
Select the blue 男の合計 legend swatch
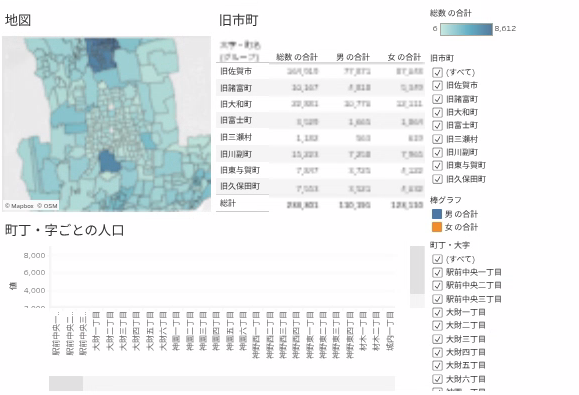pyautogui.click(x=437, y=214)
